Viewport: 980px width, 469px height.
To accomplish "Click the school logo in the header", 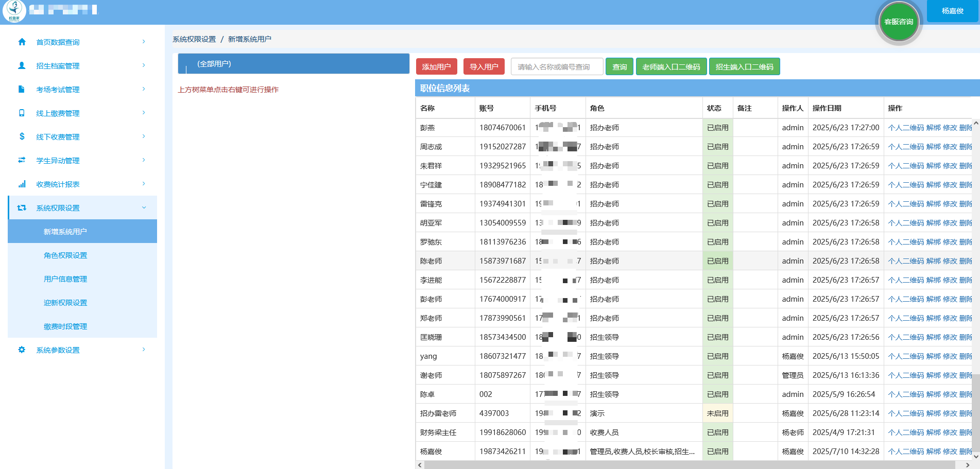I will coord(14,11).
